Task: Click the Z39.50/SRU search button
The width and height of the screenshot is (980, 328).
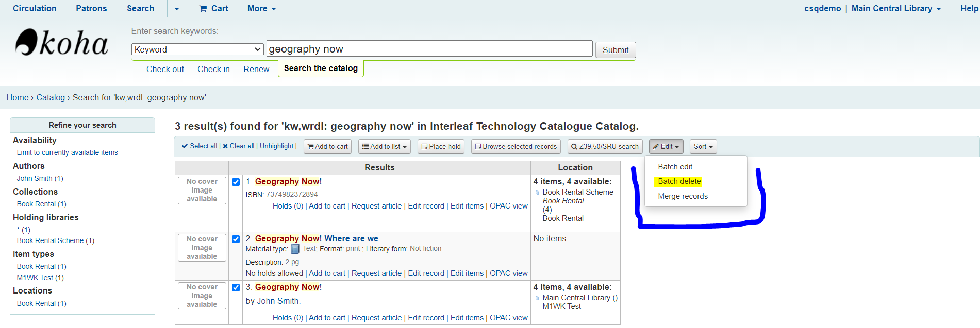Action: tap(605, 146)
